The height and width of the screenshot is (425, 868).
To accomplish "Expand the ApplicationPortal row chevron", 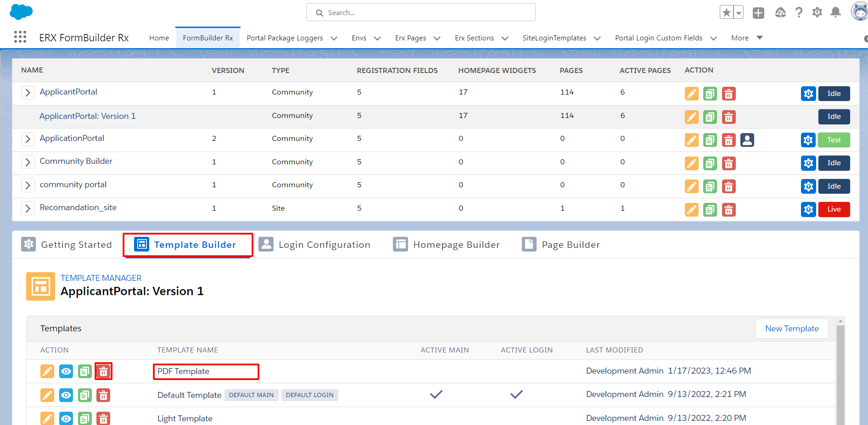I will [x=28, y=139].
